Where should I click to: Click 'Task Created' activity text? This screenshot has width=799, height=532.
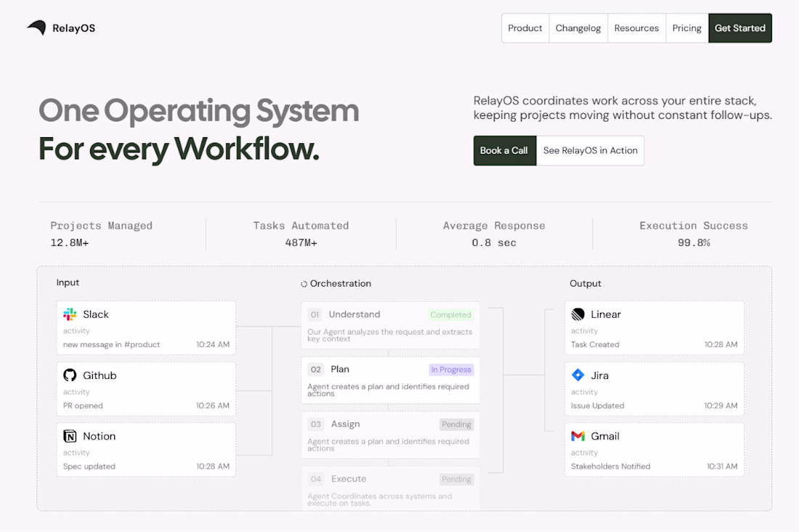click(x=595, y=345)
